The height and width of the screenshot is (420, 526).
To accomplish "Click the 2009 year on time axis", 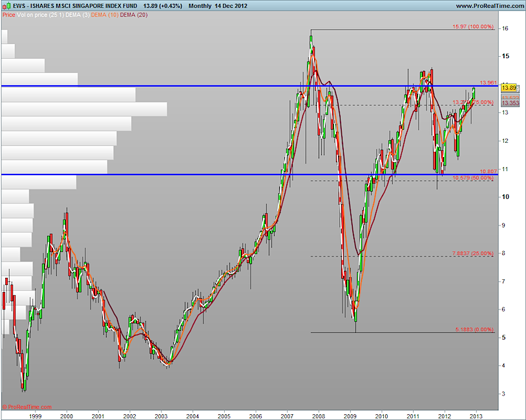I will pyautogui.click(x=350, y=416).
